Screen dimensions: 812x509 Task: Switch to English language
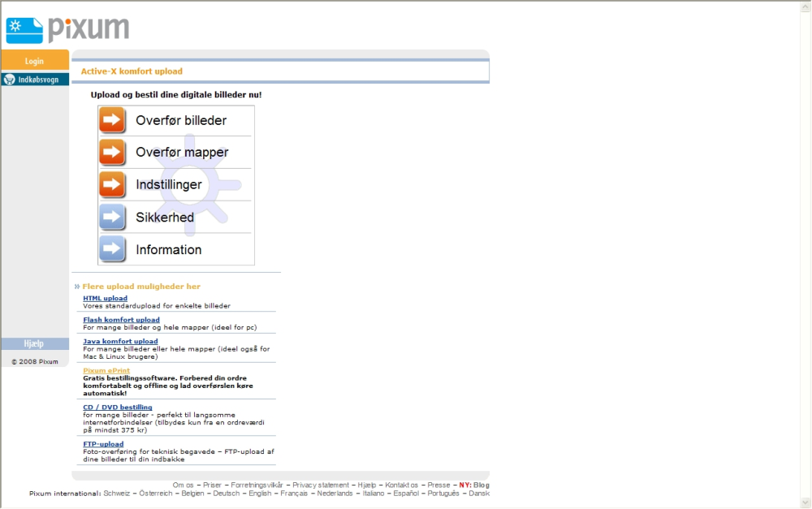coord(260,494)
